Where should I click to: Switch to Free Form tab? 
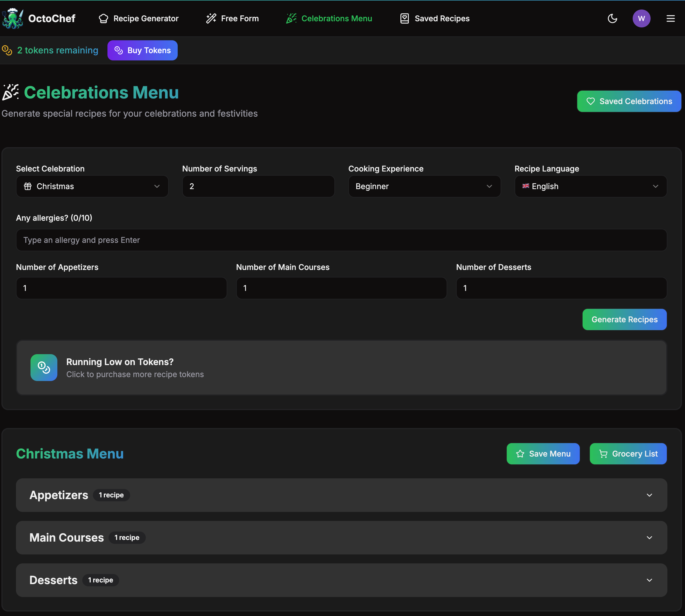tap(232, 18)
